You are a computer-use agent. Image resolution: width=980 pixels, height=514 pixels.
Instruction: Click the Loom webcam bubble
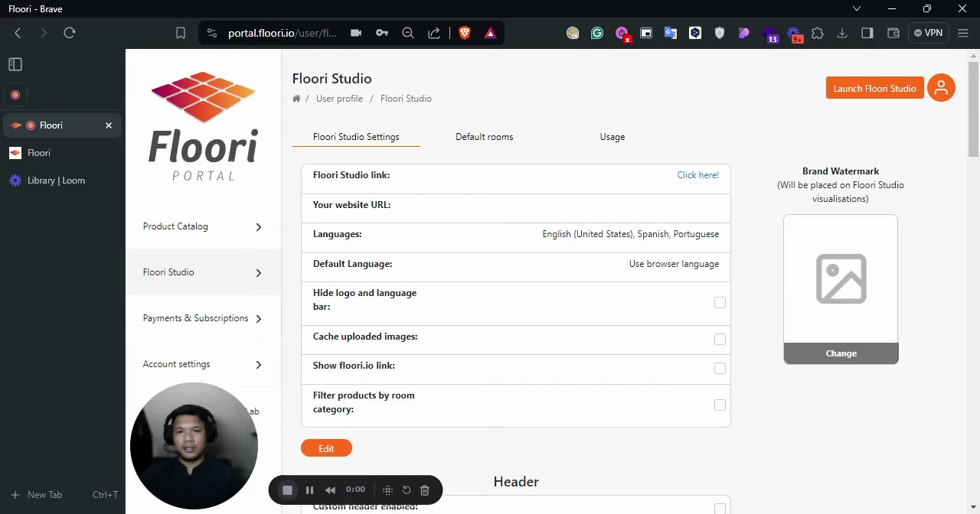click(x=194, y=446)
